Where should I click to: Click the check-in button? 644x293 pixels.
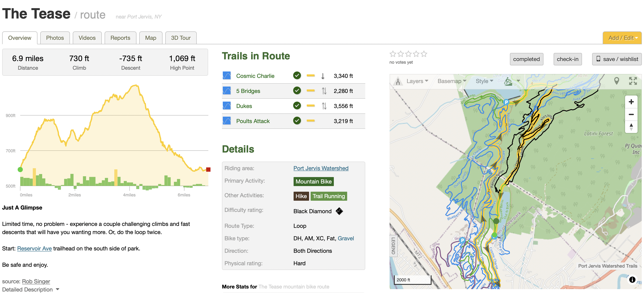(568, 59)
